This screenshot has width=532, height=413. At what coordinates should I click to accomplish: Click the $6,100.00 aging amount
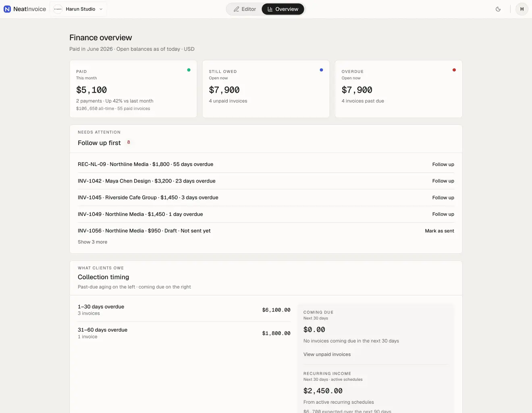coord(276,310)
